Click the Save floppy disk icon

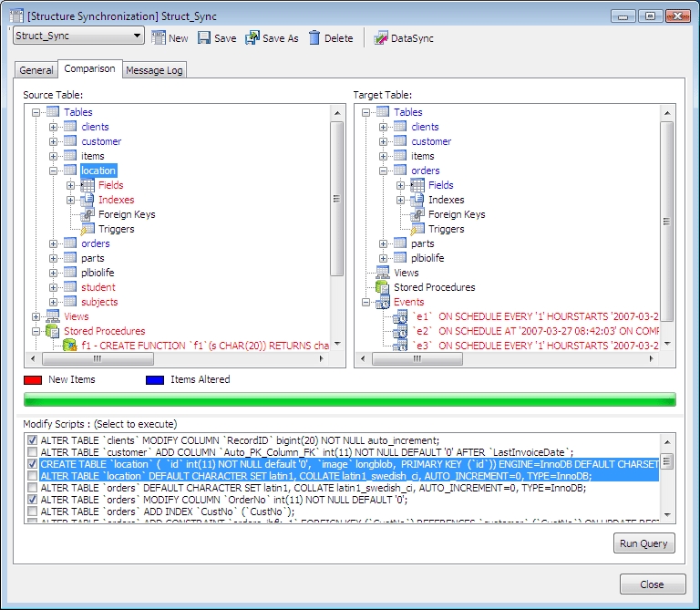204,38
